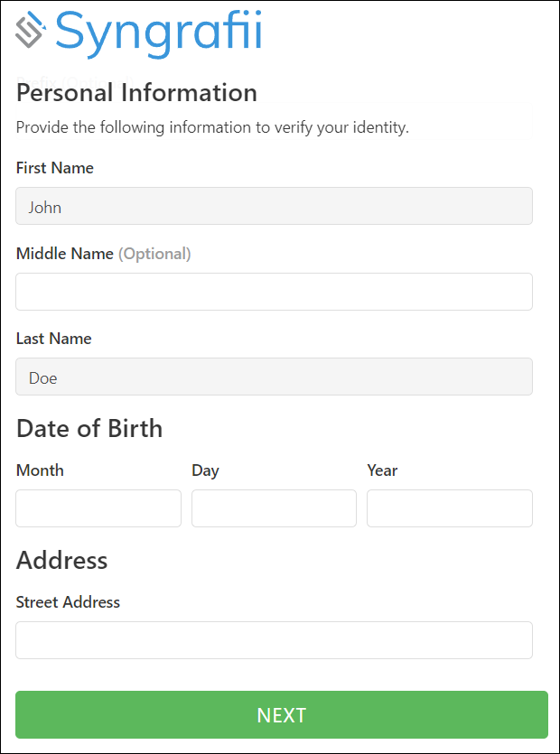This screenshot has height=754, width=560.
Task: Click the Syngrafii diamond logo icon
Action: 30,29
